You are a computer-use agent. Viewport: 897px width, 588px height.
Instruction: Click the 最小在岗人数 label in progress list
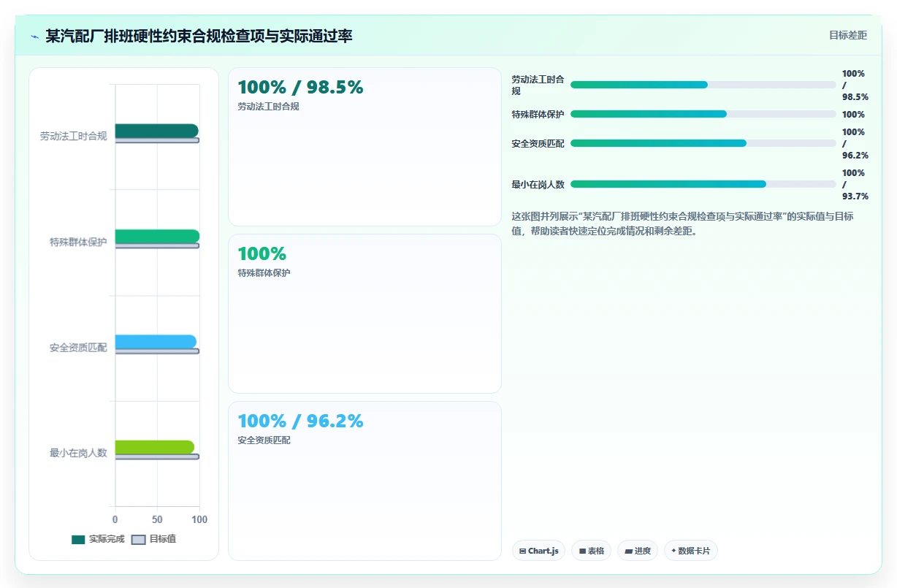point(538,185)
